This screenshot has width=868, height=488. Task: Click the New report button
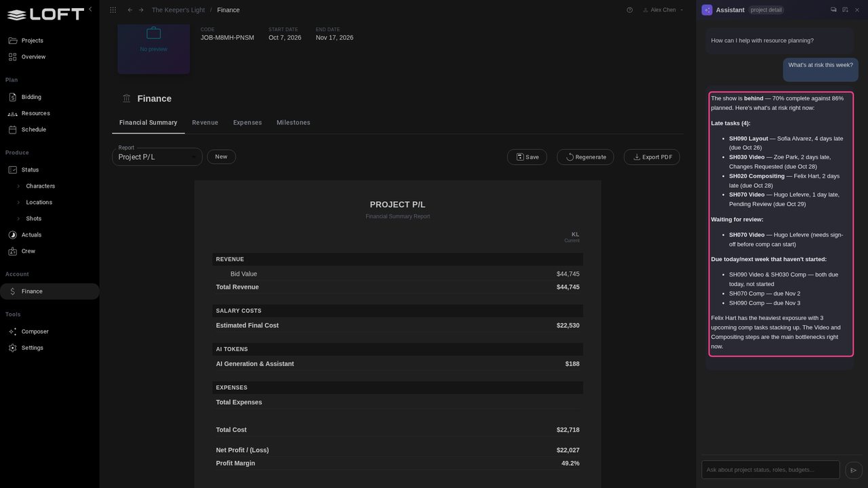pos(221,157)
